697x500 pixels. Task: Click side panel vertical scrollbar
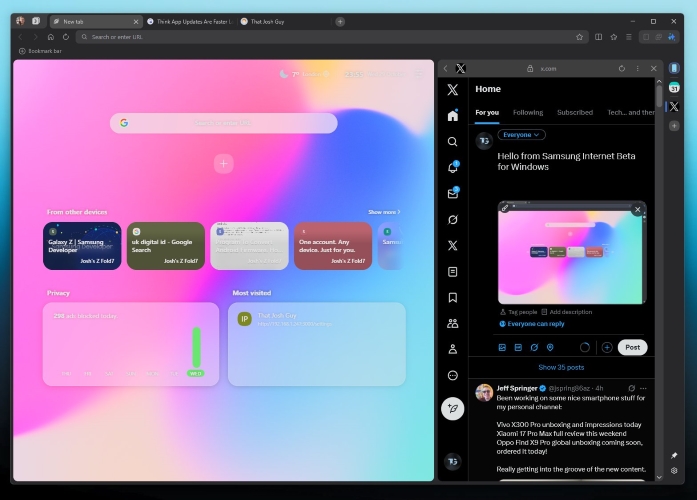click(x=659, y=95)
